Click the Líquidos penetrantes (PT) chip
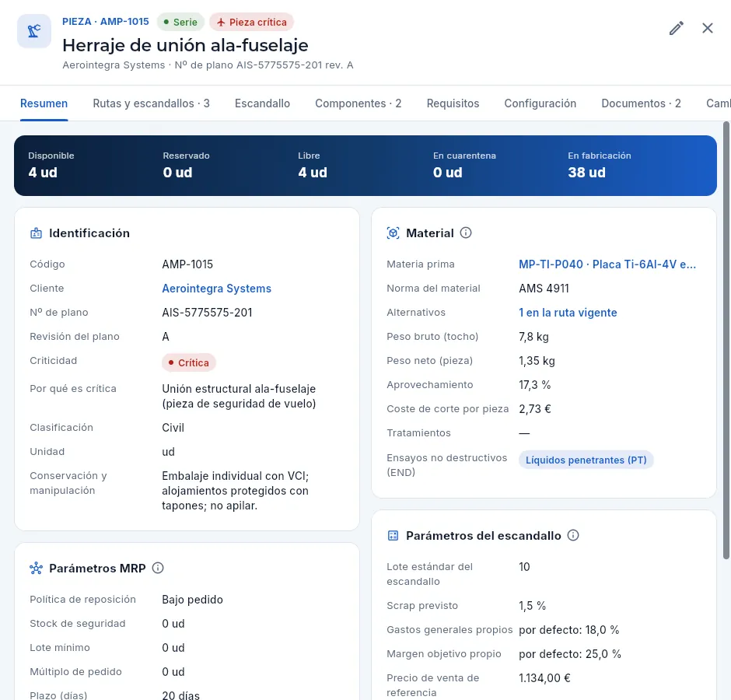This screenshot has height=700, width=731. click(586, 460)
